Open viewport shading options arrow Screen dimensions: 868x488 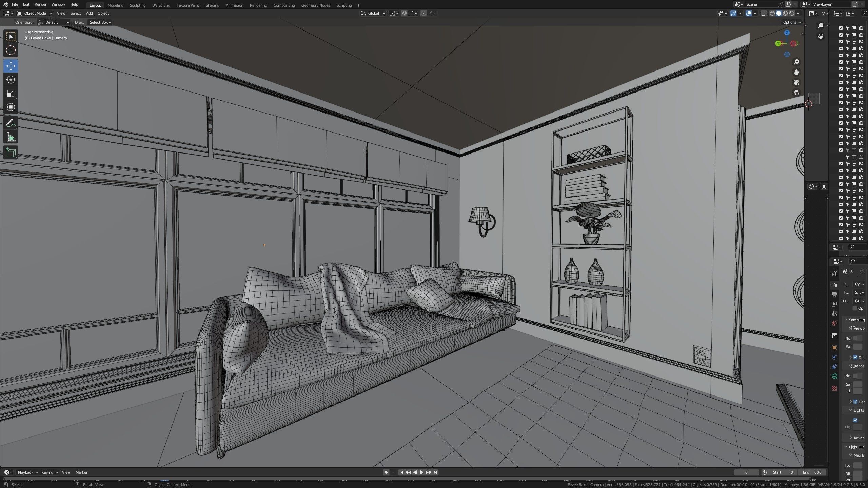click(x=798, y=13)
